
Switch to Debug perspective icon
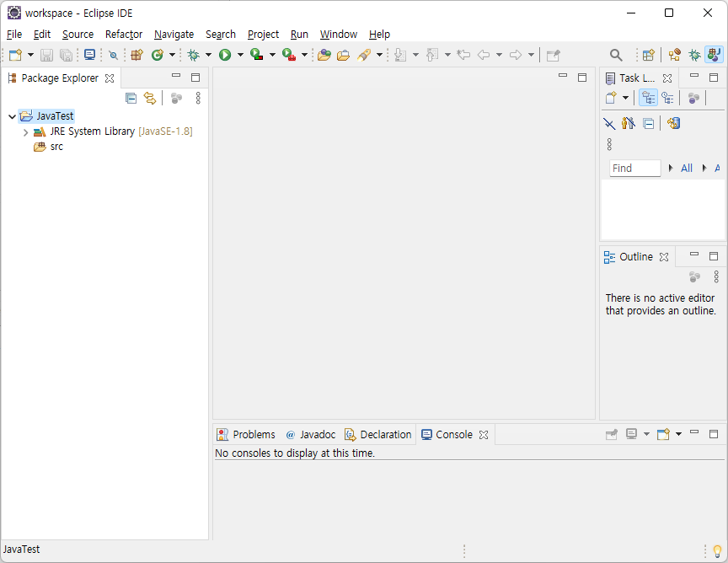point(694,55)
